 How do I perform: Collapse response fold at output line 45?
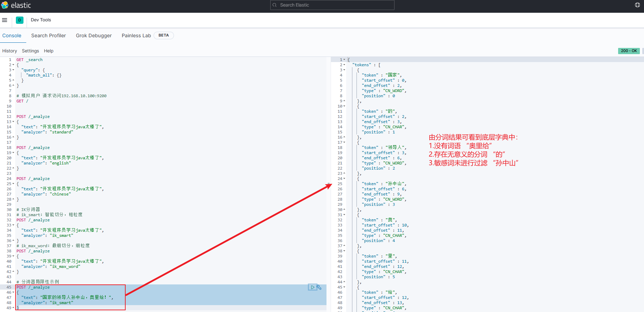[x=344, y=287]
